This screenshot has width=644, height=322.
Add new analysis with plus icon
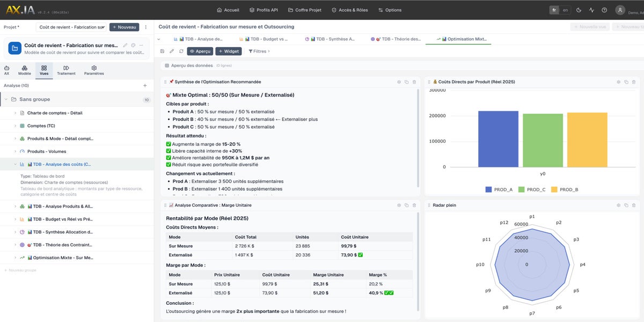145,85
